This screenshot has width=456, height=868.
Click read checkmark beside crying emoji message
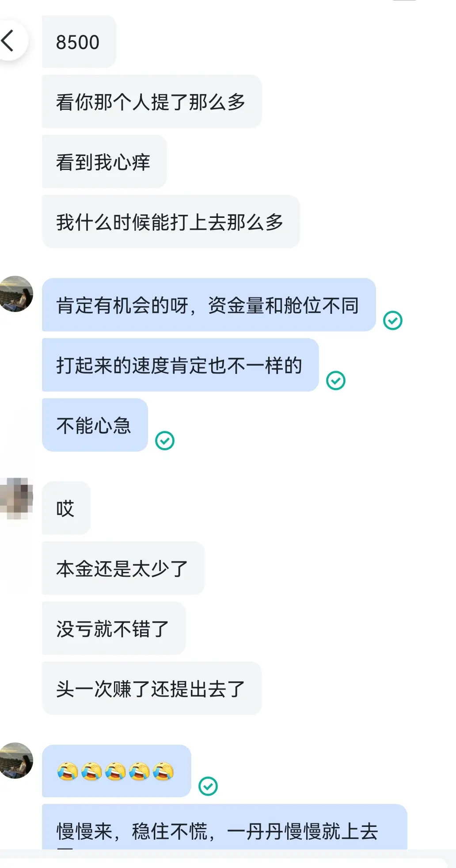208,786
